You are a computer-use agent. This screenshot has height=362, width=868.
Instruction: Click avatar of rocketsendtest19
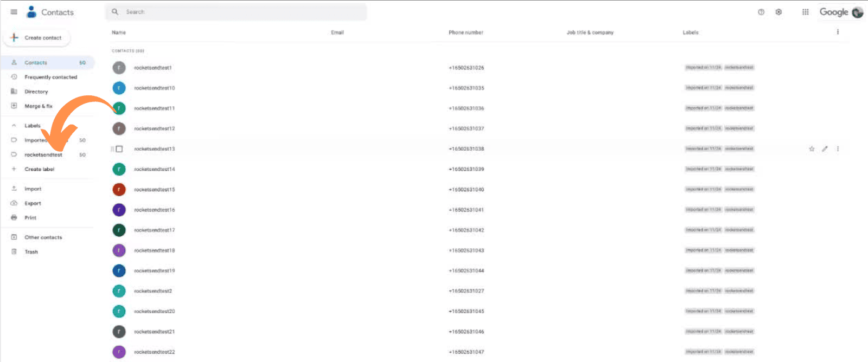tap(119, 270)
